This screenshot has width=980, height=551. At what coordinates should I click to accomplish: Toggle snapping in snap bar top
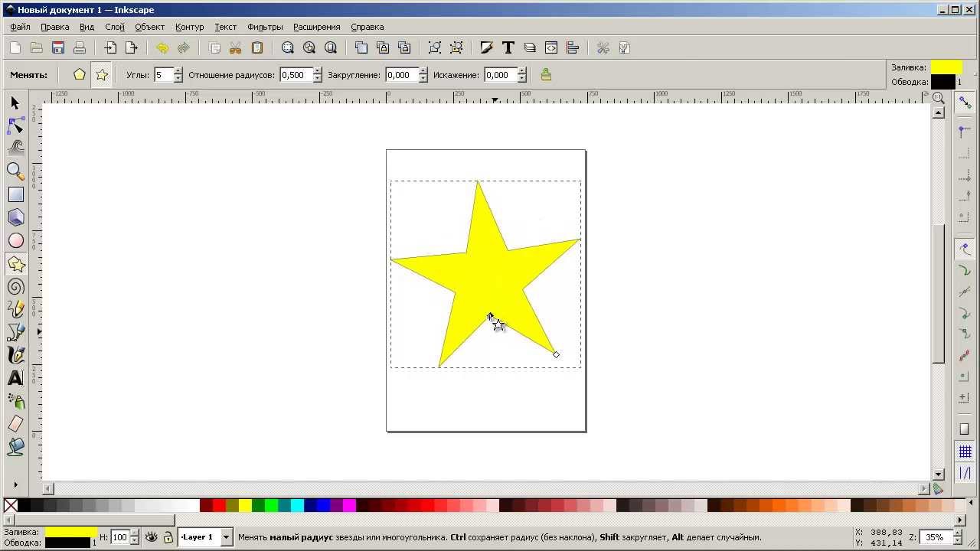[x=965, y=103]
